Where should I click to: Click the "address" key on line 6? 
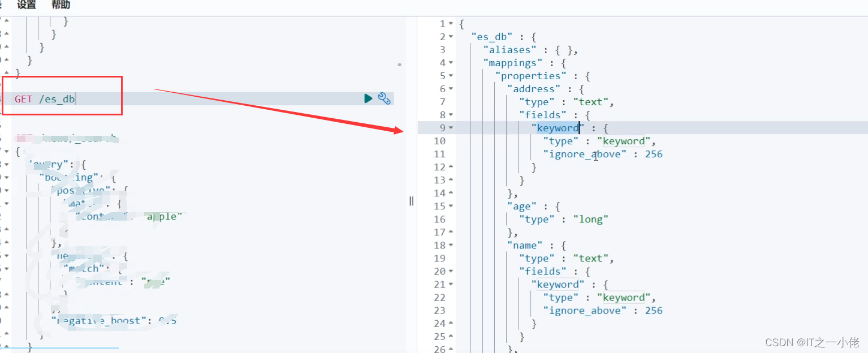534,89
